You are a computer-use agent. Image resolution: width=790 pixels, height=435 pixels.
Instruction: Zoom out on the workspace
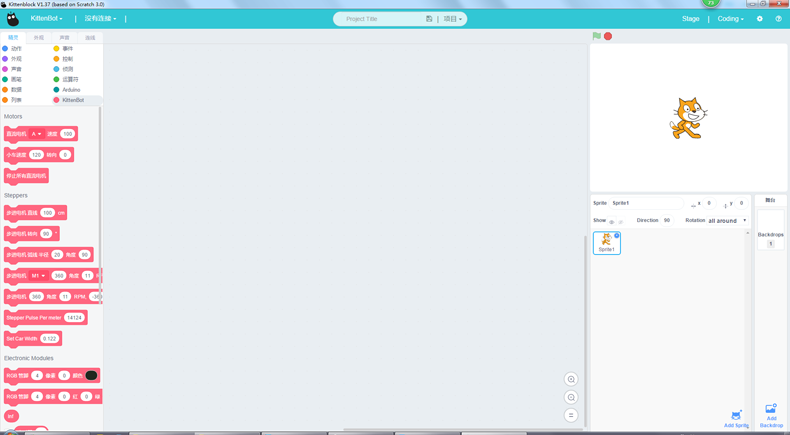[x=571, y=398]
